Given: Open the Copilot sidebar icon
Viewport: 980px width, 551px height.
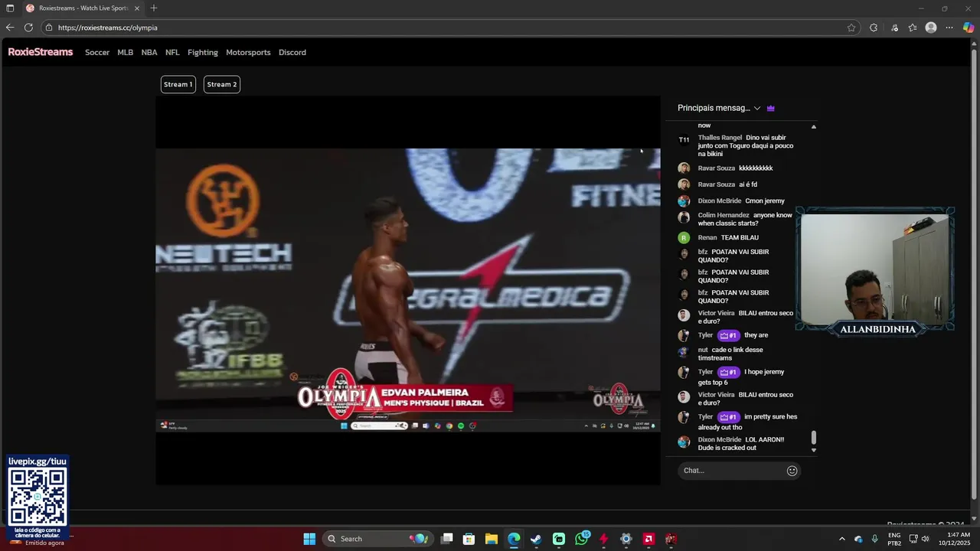Looking at the screenshot, I should 969,28.
